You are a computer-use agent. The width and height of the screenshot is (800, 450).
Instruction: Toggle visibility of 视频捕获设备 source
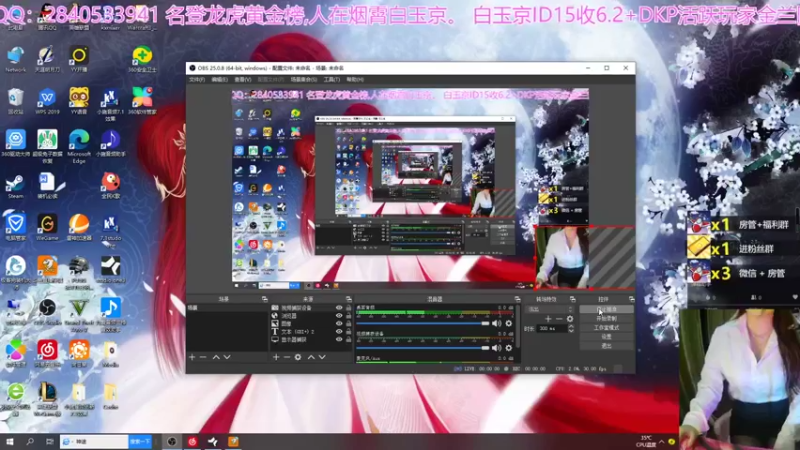tap(339, 308)
